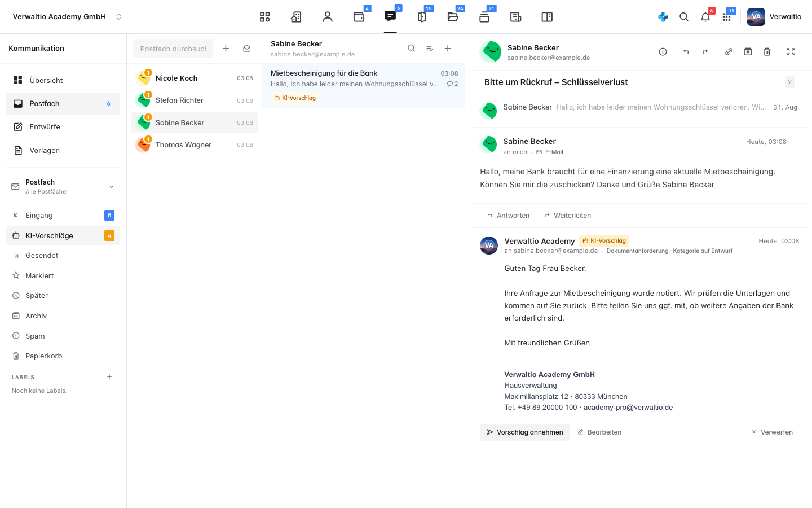Screen dimensions: 812x508
Task: Open the wallet icon with badge 4
Action: 359,17
